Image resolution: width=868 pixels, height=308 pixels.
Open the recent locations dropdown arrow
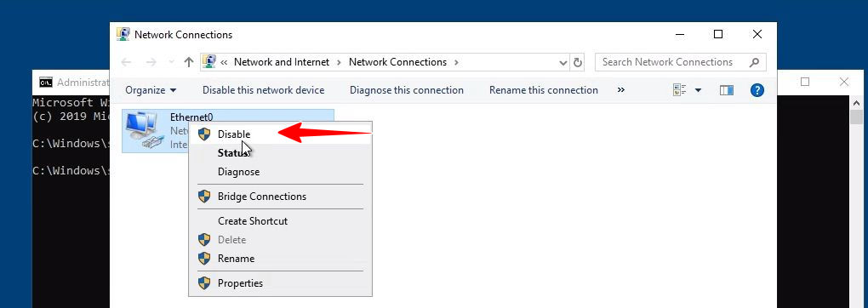pyautogui.click(x=172, y=62)
